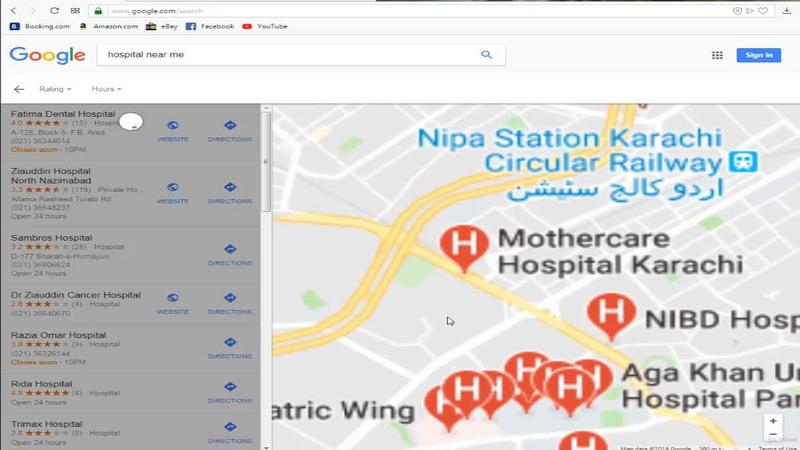Open Fatima Dental Hospital website icon

(173, 131)
